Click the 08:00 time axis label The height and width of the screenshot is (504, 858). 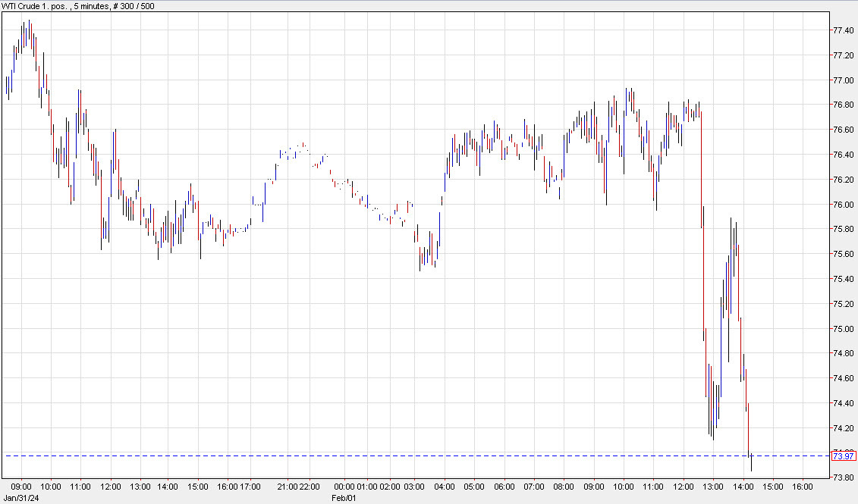564,487
